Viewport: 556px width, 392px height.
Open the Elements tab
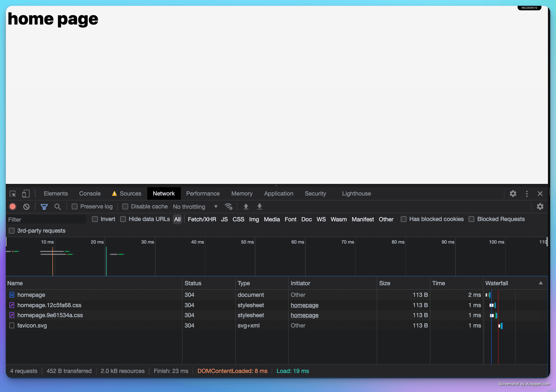coord(56,194)
